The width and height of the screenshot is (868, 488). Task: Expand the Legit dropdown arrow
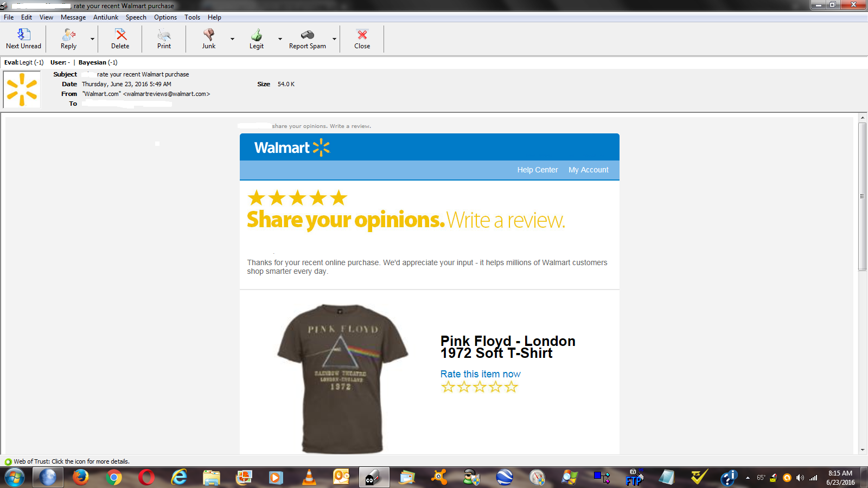(280, 39)
